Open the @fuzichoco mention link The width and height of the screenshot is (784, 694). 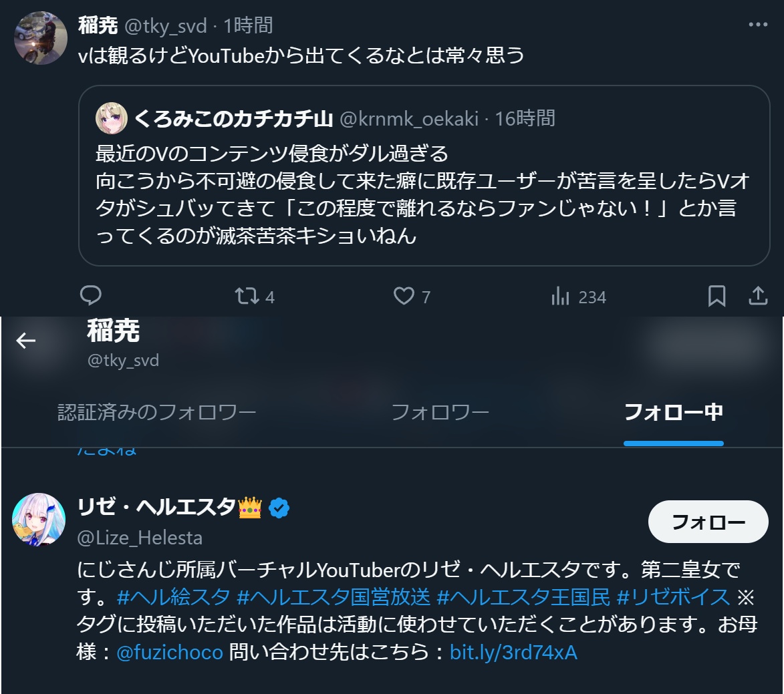click(x=170, y=652)
